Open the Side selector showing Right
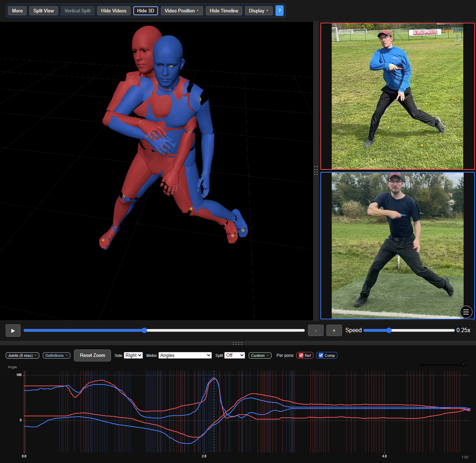 [x=133, y=355]
